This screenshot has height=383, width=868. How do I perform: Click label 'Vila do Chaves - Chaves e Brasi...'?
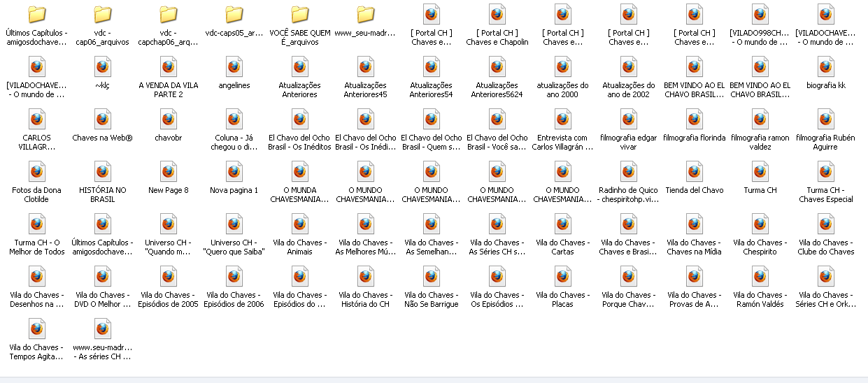[x=628, y=247]
